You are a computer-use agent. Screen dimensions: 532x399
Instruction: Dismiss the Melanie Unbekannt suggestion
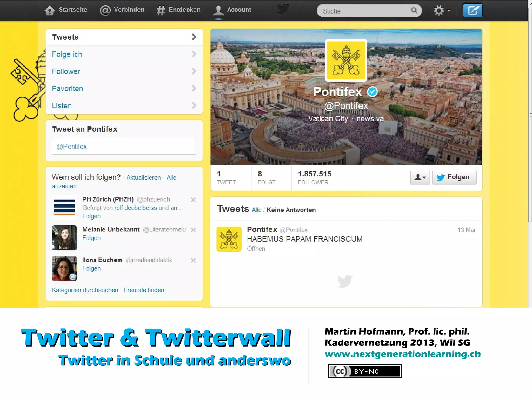[193, 230]
